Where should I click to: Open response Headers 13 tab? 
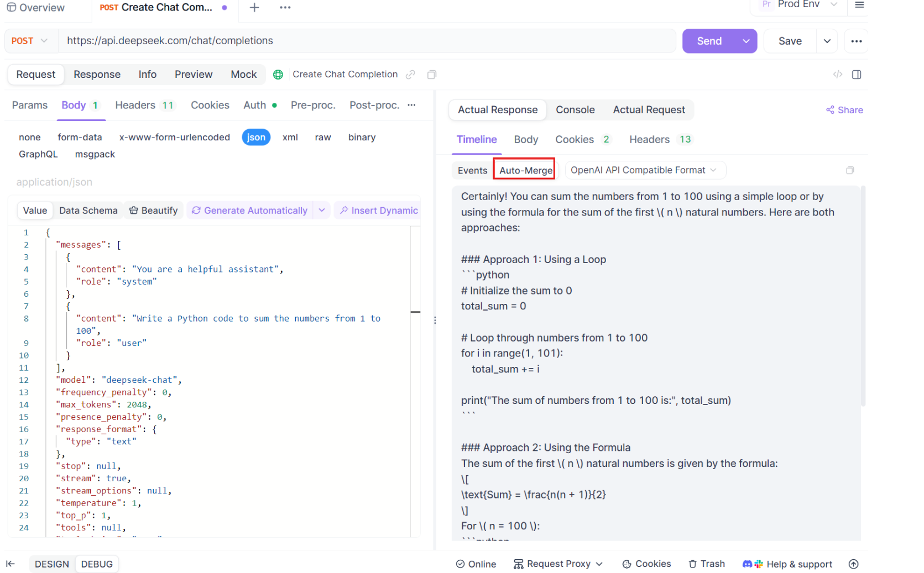pos(660,139)
